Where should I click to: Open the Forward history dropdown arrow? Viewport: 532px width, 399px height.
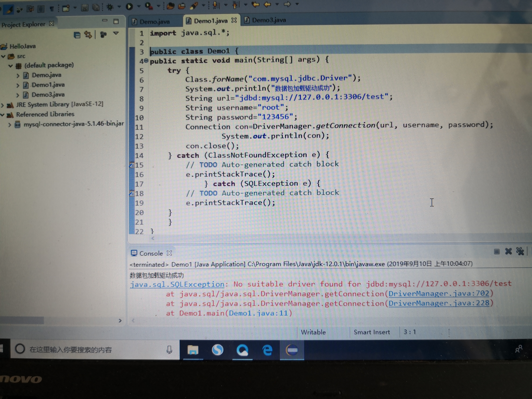297,4
